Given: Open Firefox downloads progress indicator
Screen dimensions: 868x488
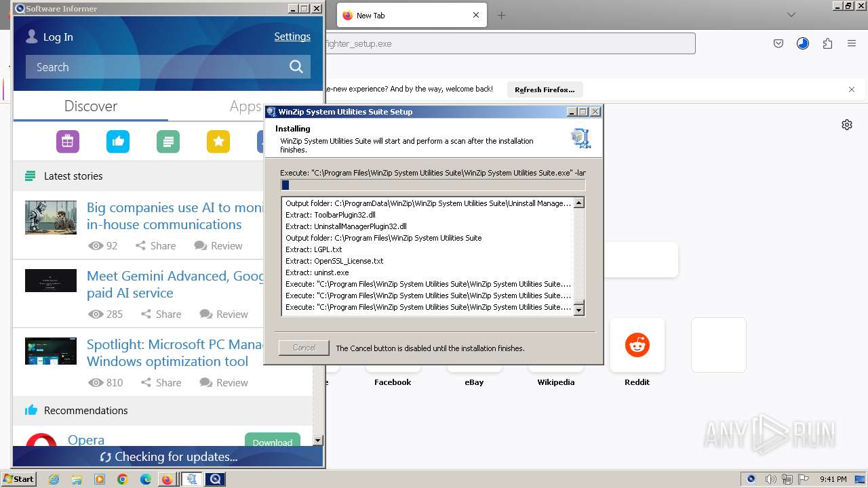Looking at the screenshot, I should click(803, 43).
